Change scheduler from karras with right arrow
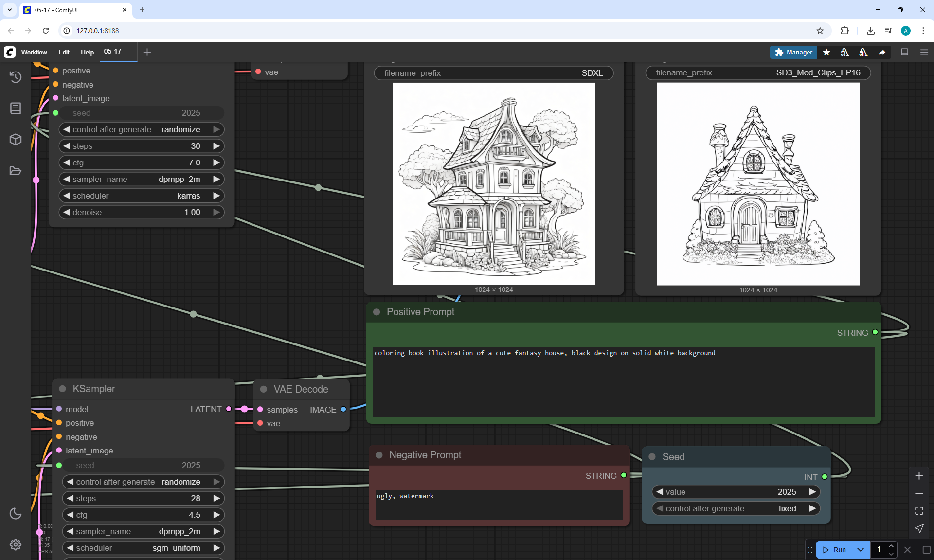The height and width of the screenshot is (560, 934). pos(216,196)
